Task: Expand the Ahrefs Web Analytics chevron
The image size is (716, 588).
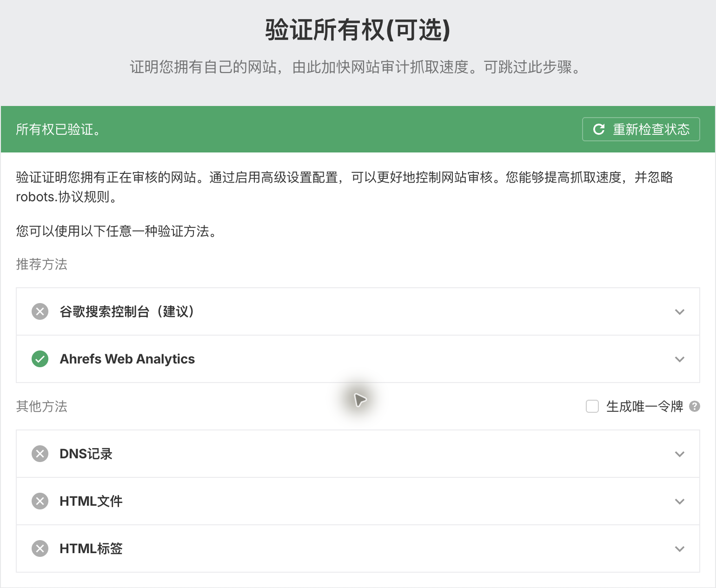Action: (x=680, y=359)
